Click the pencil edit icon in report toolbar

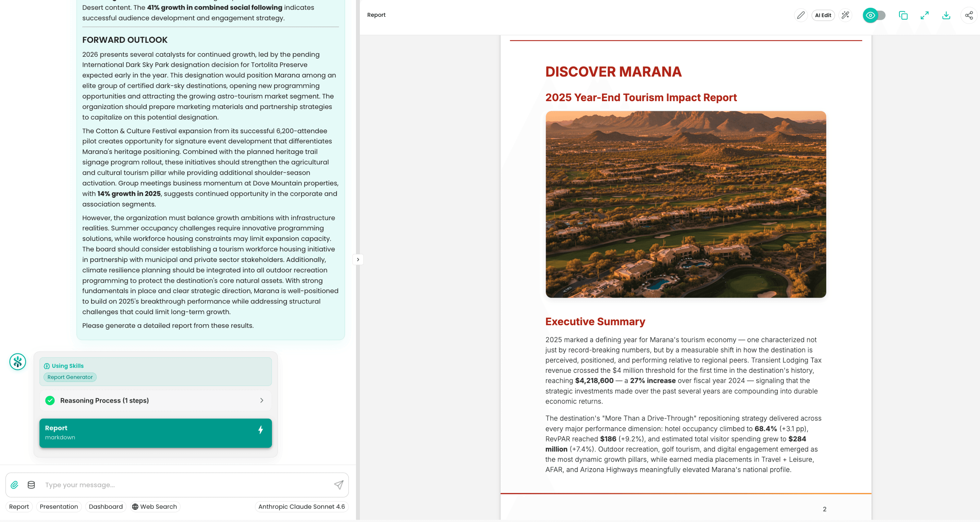[801, 15]
